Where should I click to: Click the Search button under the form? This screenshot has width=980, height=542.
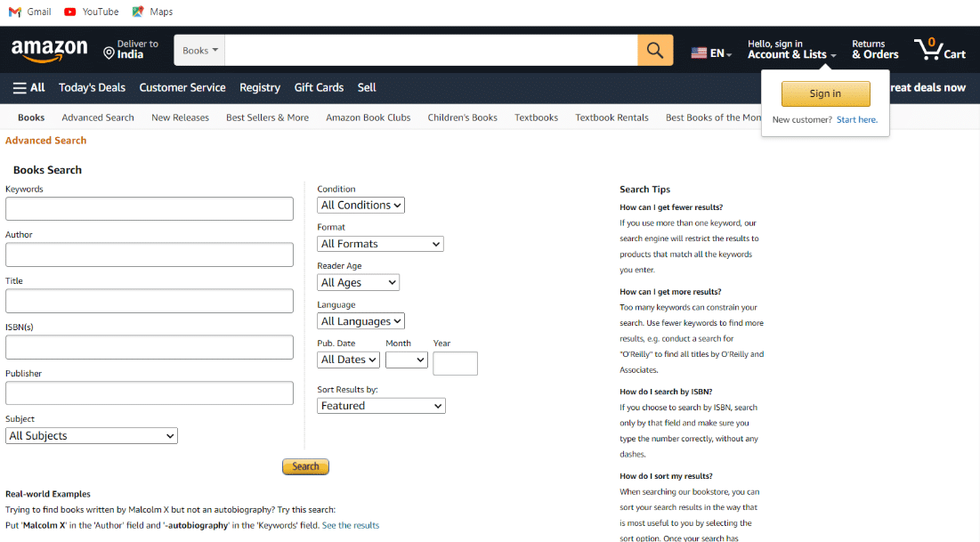coord(305,466)
